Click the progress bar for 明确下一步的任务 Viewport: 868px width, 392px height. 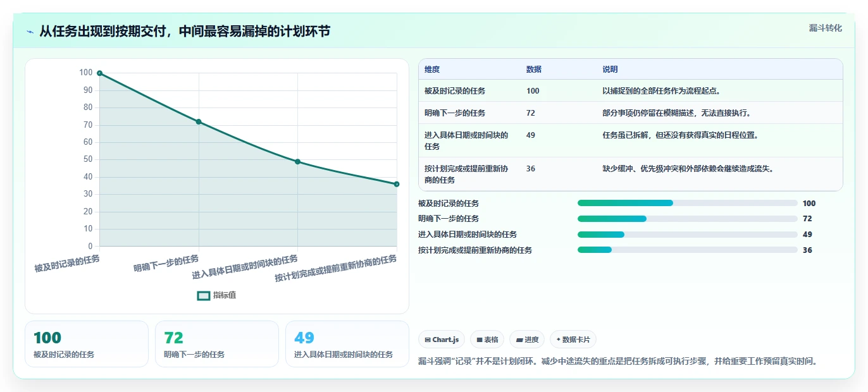point(688,219)
